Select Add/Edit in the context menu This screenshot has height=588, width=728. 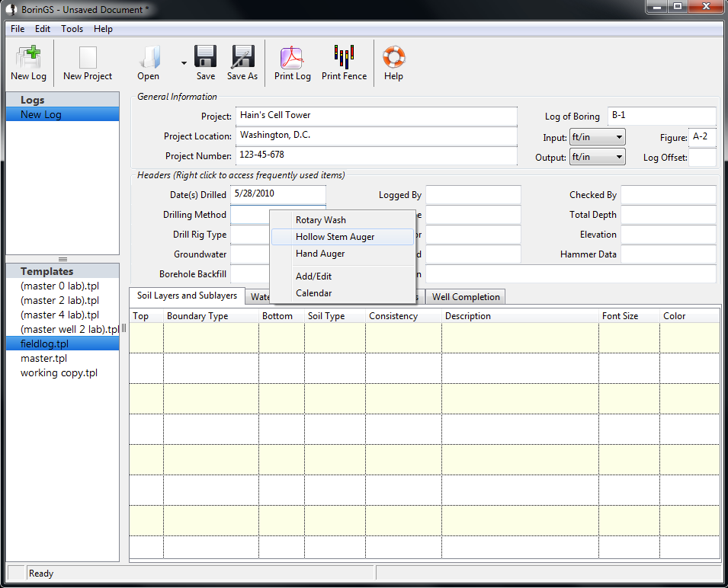pos(314,276)
